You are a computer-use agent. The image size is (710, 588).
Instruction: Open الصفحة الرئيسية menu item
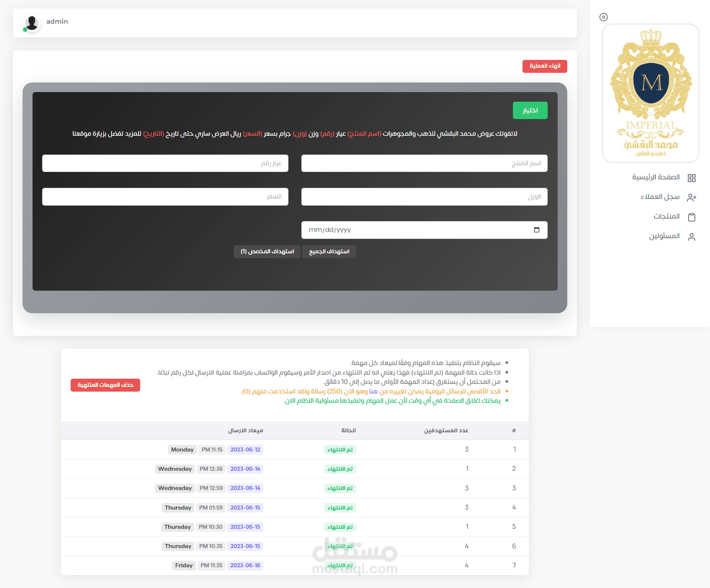[656, 177]
